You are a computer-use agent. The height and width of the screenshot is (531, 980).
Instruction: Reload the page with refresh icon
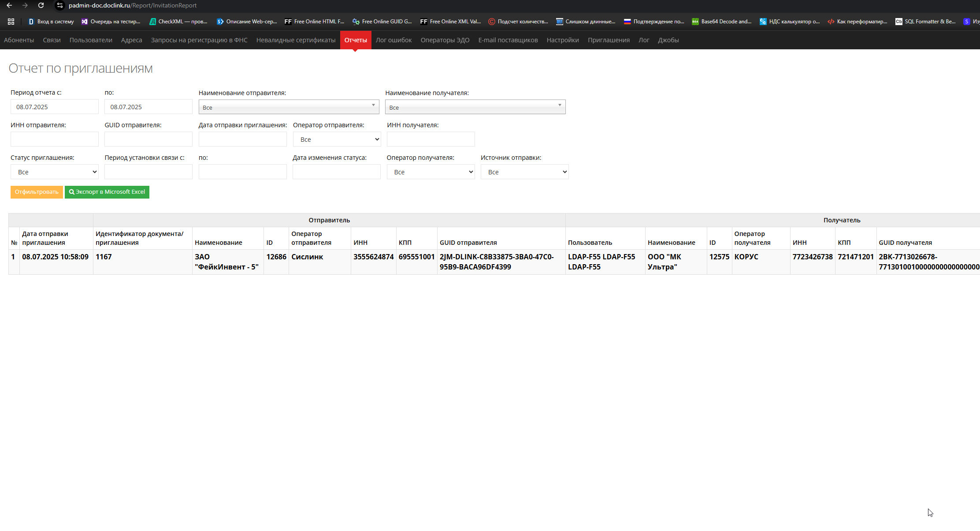pos(41,5)
